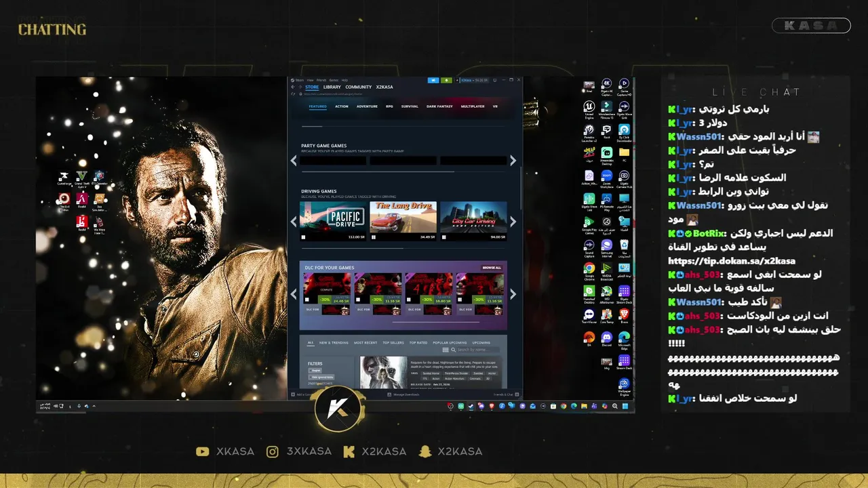Click Steam's forward navigation arrow
868x488 pixels.
coord(300,87)
